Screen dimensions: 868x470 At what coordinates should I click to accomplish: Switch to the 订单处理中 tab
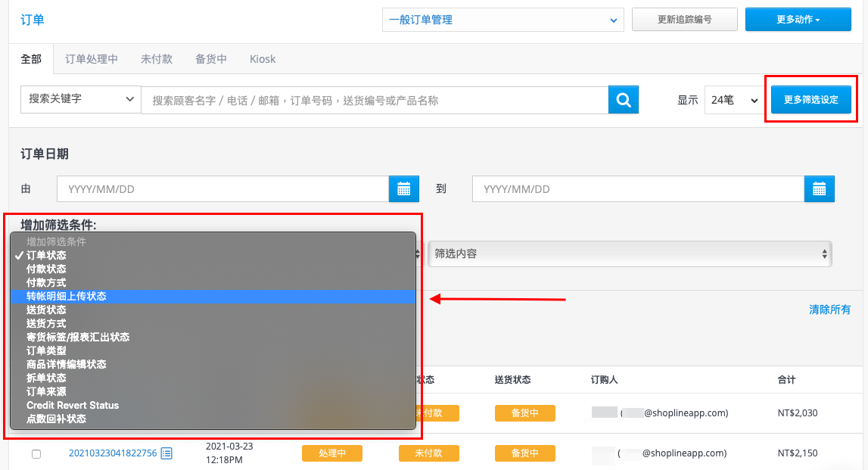click(x=92, y=59)
